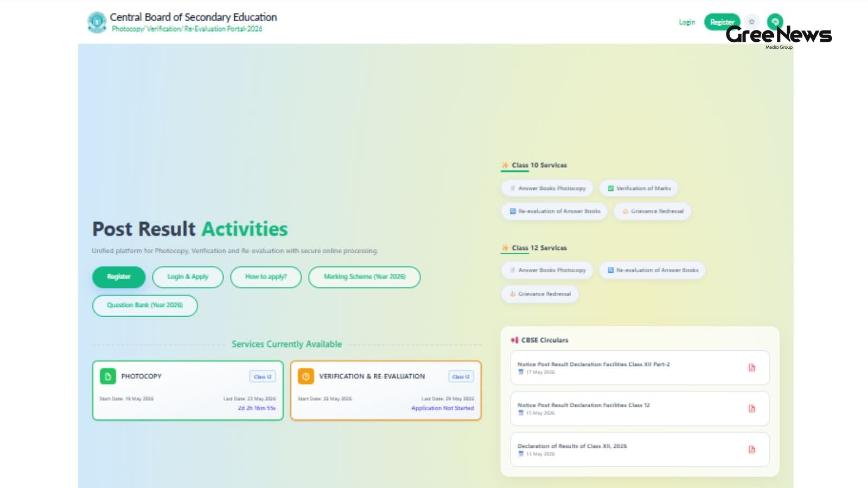Click the orange icon on Class 10 Grievance Redressal
868x488 pixels.
(x=626, y=211)
